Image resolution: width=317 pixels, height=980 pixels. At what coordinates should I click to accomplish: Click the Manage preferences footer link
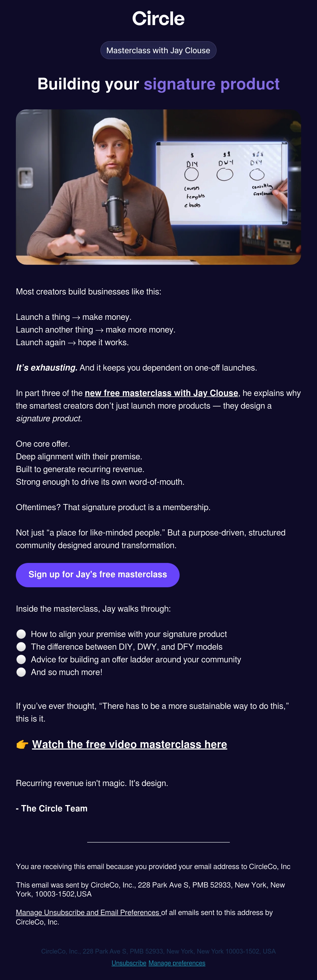click(x=177, y=963)
